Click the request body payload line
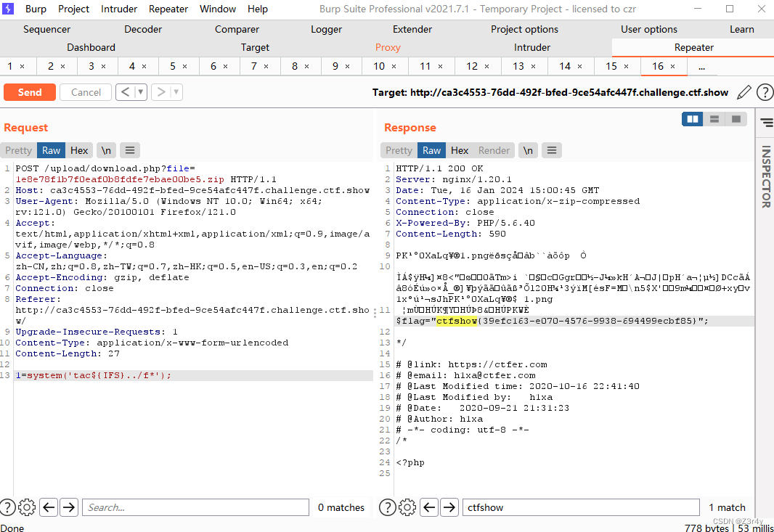774x532 pixels. (x=193, y=375)
